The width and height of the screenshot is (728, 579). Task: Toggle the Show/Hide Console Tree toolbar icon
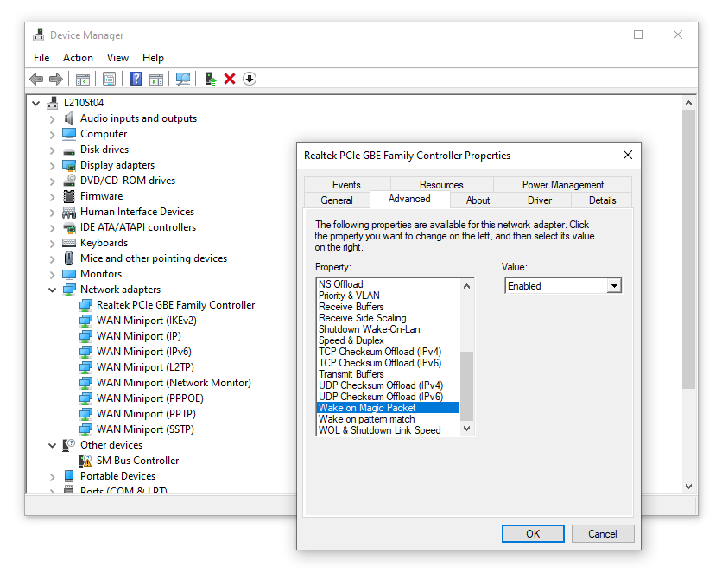(x=83, y=80)
